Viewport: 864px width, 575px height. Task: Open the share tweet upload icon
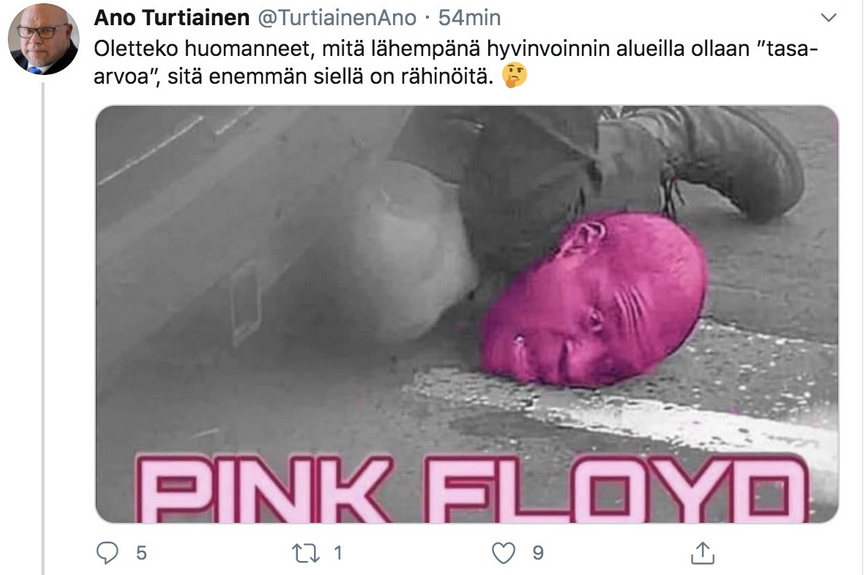(703, 553)
